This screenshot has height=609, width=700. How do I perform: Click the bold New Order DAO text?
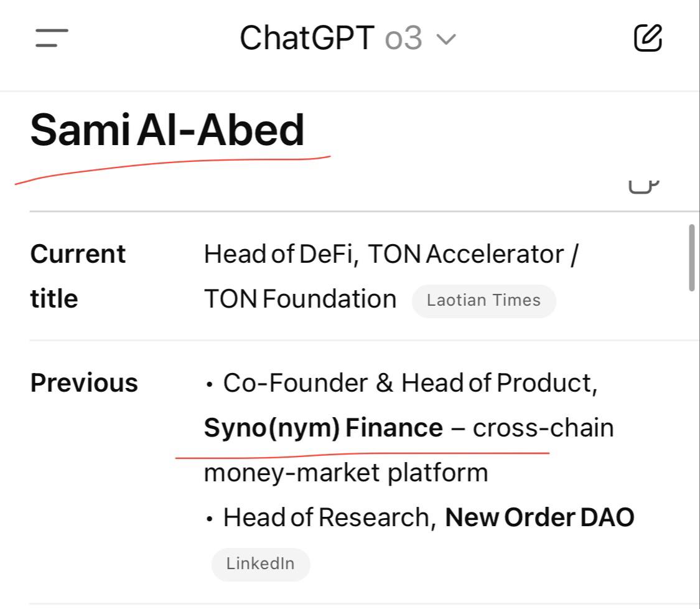[x=539, y=517]
